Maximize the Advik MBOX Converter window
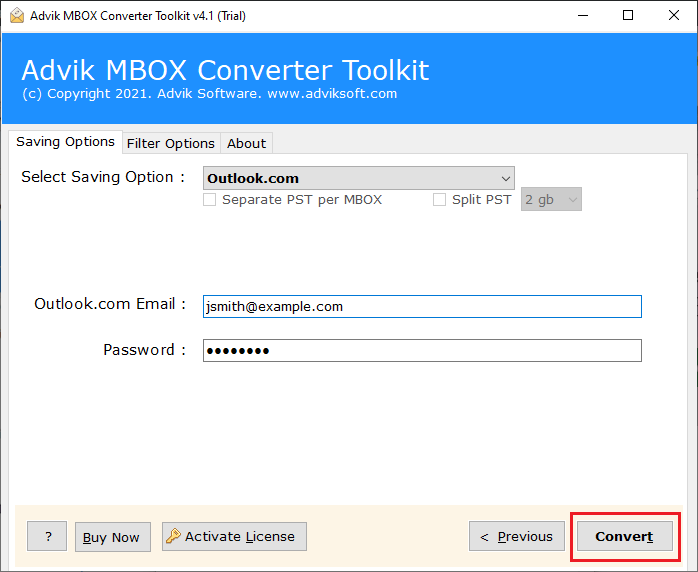Image resolution: width=698 pixels, height=572 pixels. pos(628,16)
